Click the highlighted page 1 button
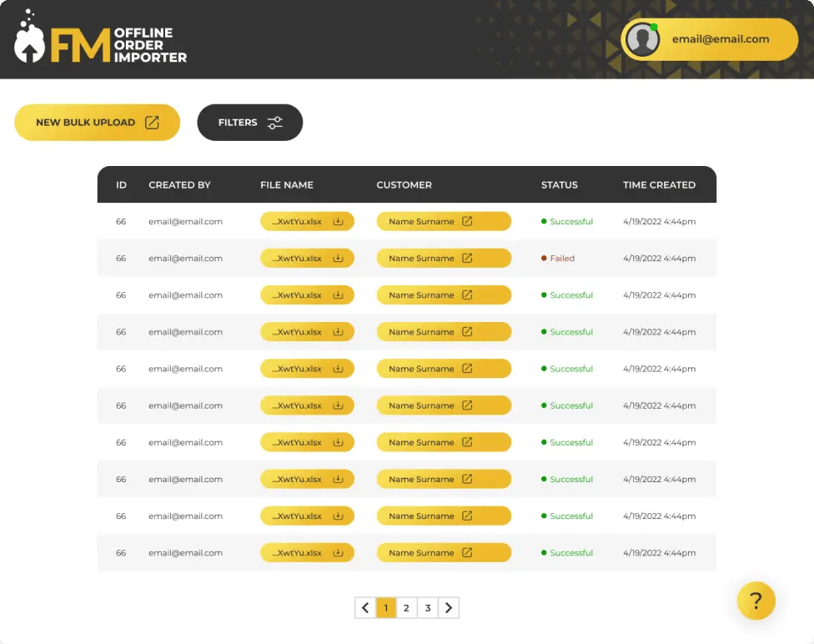Image resolution: width=814 pixels, height=644 pixels. click(385, 608)
